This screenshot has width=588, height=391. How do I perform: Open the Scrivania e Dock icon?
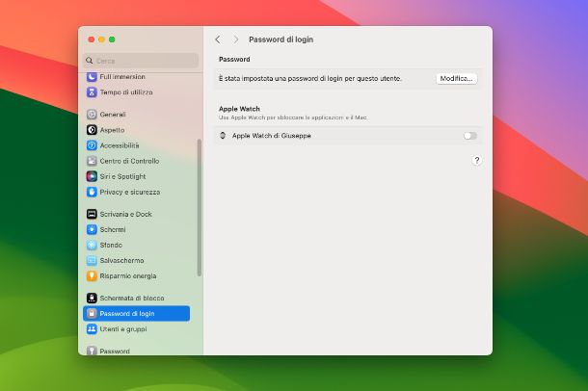click(x=92, y=214)
